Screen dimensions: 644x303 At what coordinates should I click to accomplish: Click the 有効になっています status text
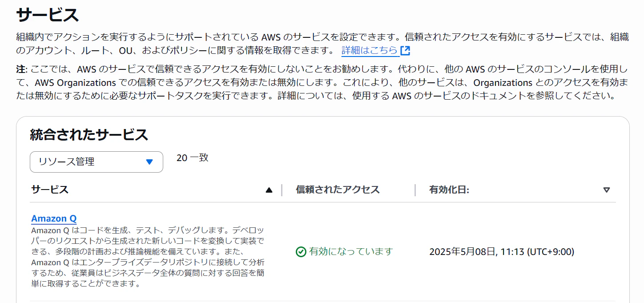(x=351, y=252)
